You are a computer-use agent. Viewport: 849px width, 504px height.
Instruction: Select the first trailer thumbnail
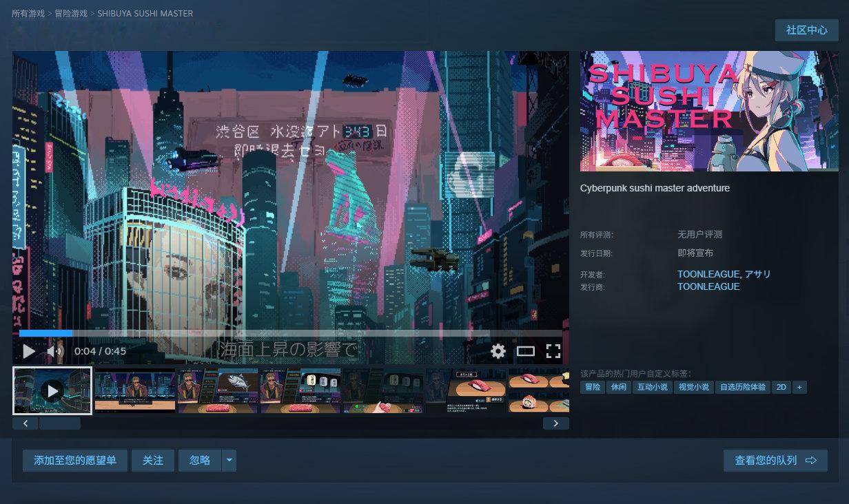click(52, 390)
